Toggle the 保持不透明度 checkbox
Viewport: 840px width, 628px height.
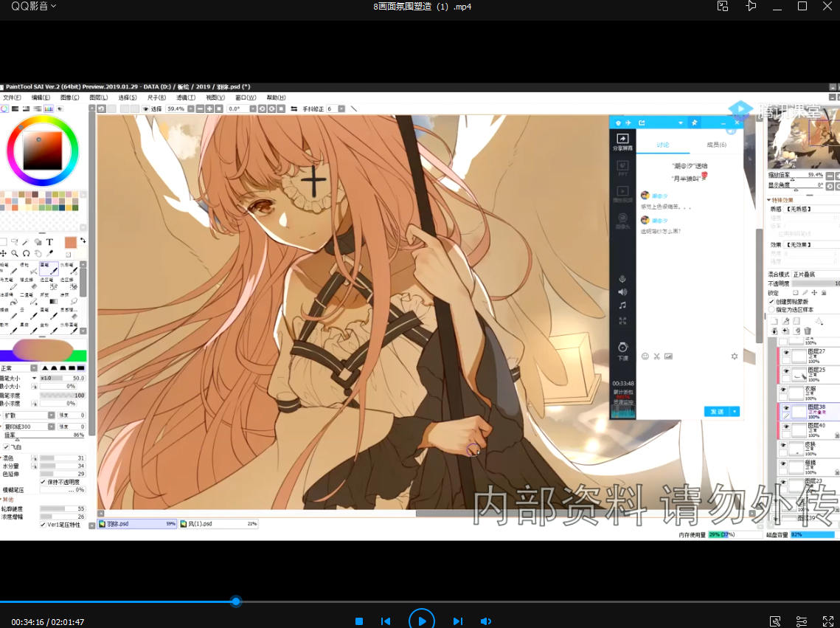click(43, 481)
